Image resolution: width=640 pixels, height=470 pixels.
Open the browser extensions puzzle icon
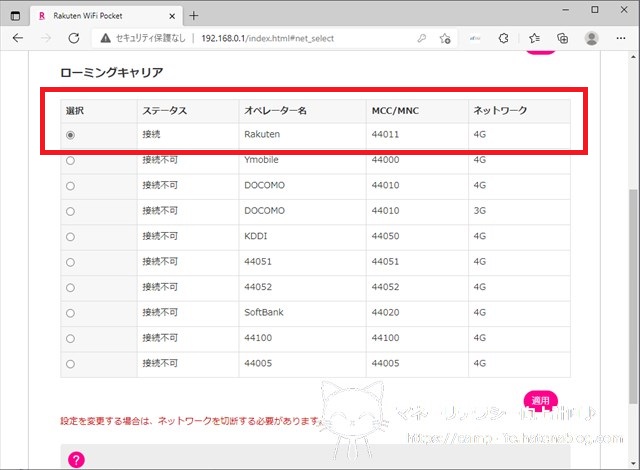(x=504, y=38)
